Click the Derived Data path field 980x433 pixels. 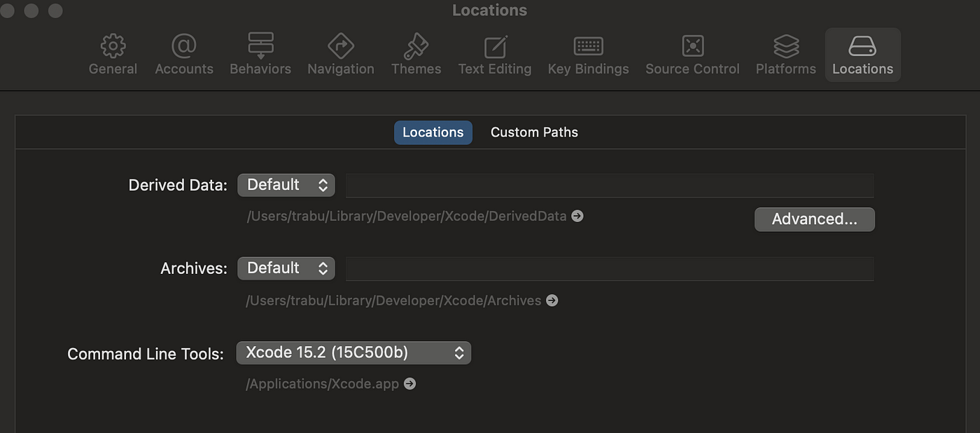610,186
